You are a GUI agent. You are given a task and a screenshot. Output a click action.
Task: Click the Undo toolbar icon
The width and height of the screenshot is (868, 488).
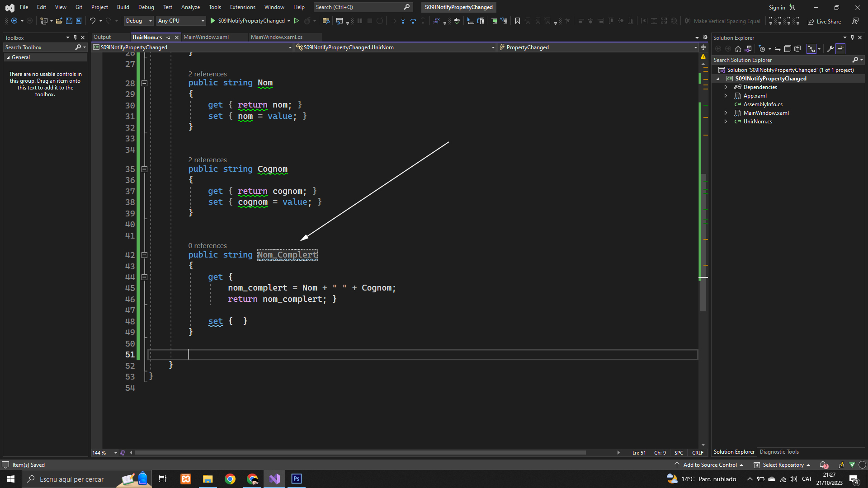[x=92, y=21]
